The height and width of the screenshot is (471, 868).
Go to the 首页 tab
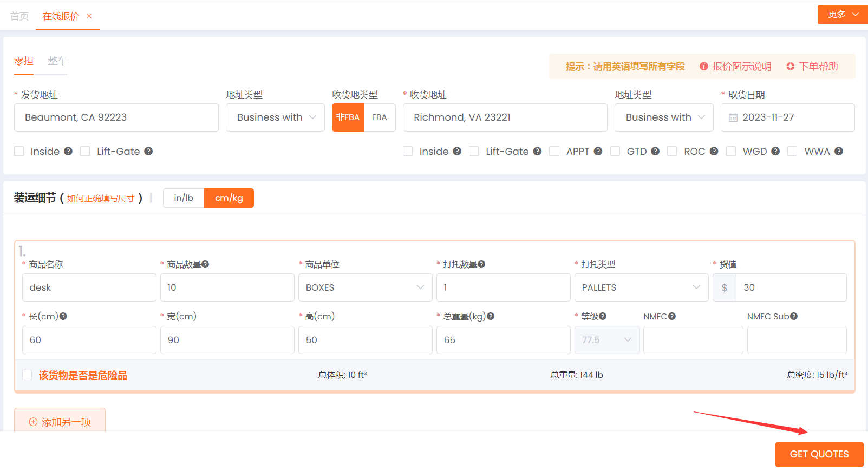19,16
